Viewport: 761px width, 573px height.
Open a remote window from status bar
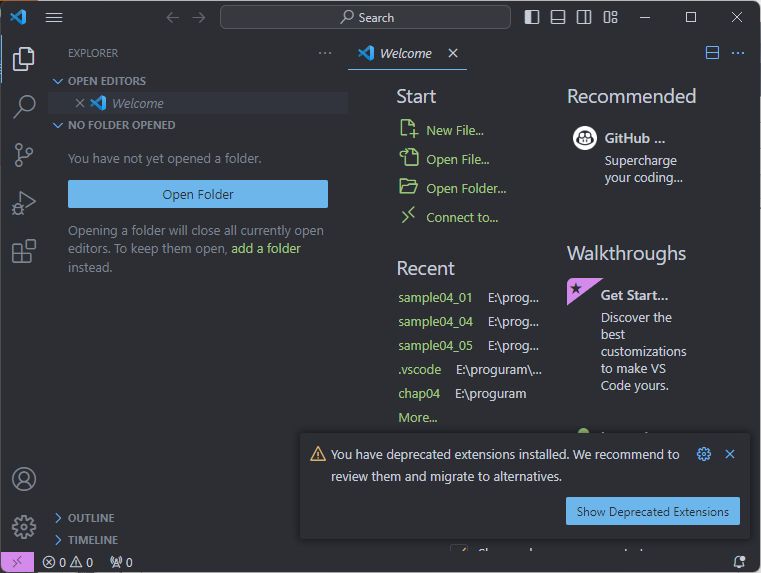click(17, 562)
